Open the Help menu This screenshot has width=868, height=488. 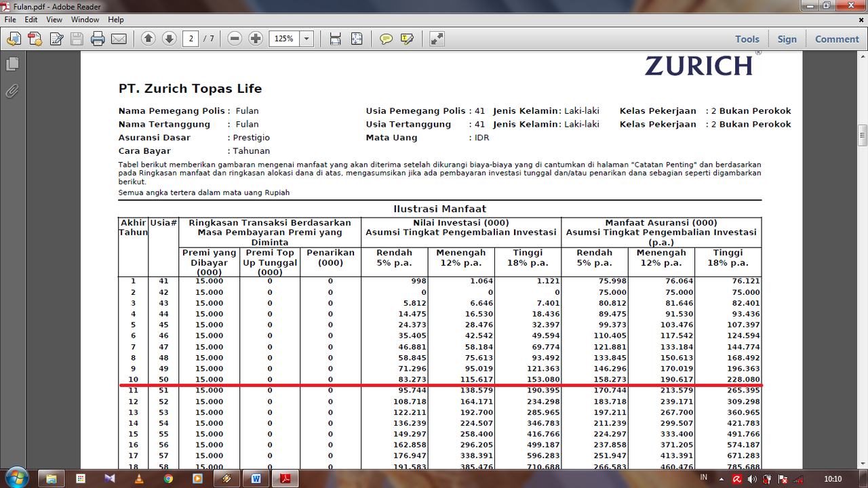click(116, 20)
